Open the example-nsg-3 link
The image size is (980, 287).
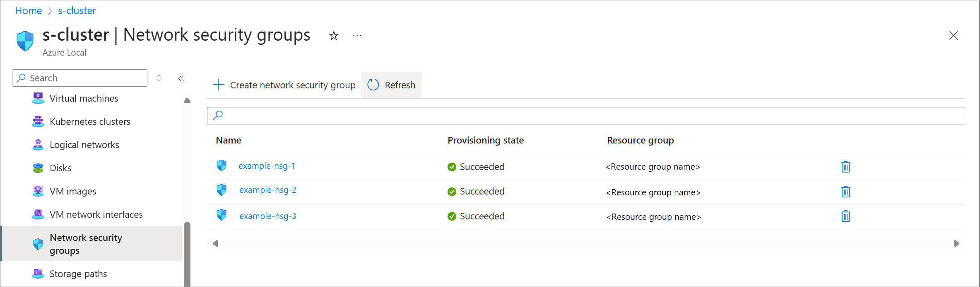[268, 216]
